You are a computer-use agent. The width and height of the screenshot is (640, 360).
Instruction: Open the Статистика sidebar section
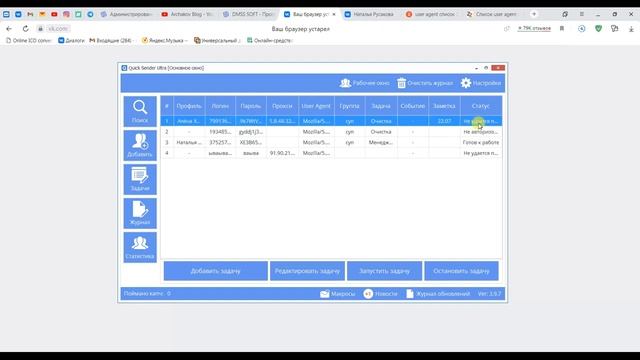tap(140, 247)
